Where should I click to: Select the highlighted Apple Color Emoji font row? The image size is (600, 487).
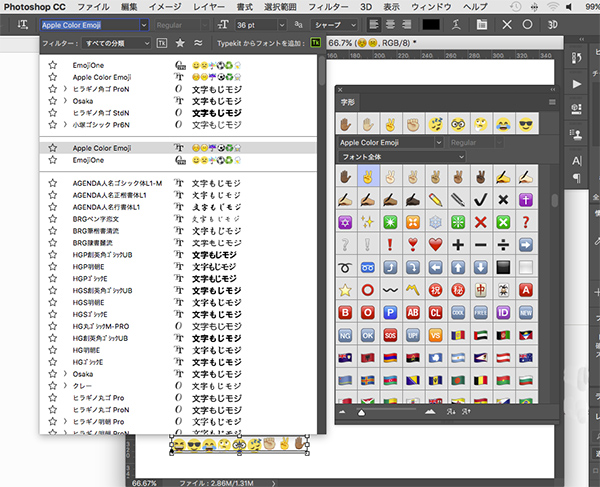tap(178, 148)
